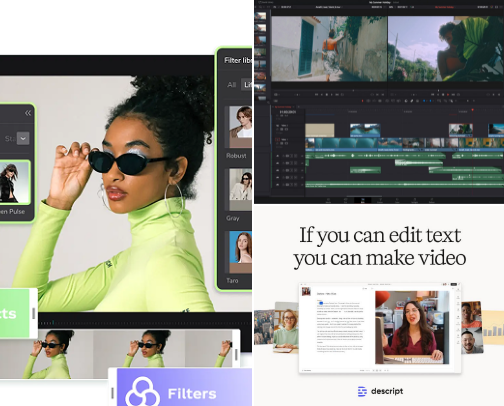Click the 'Robust' filter label
Viewport: 504px width, 406px height.
click(236, 156)
